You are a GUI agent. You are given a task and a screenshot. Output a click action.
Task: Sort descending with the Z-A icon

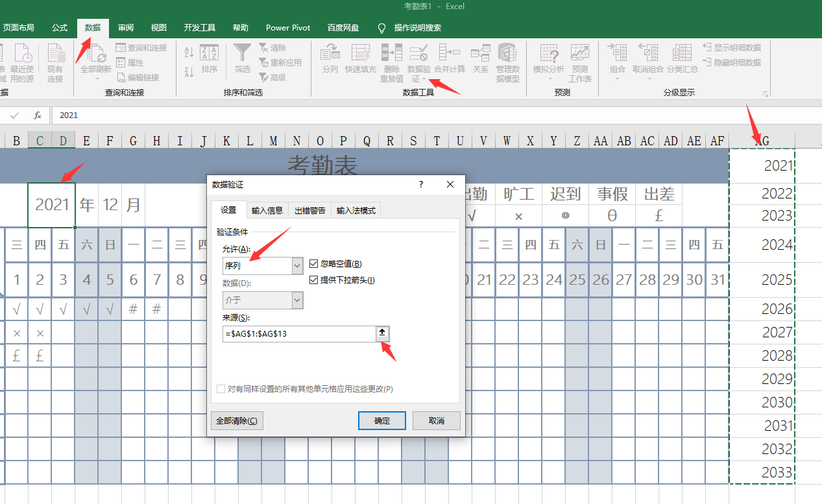189,71
